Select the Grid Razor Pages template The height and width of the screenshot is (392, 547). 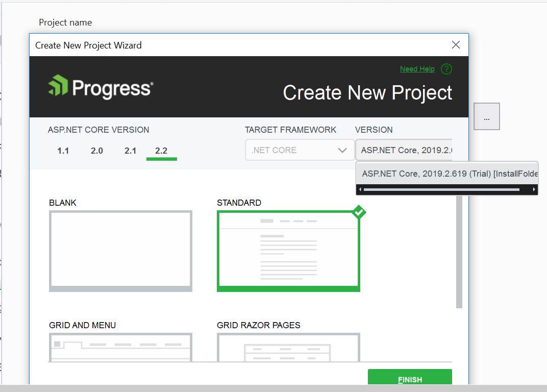click(288, 347)
